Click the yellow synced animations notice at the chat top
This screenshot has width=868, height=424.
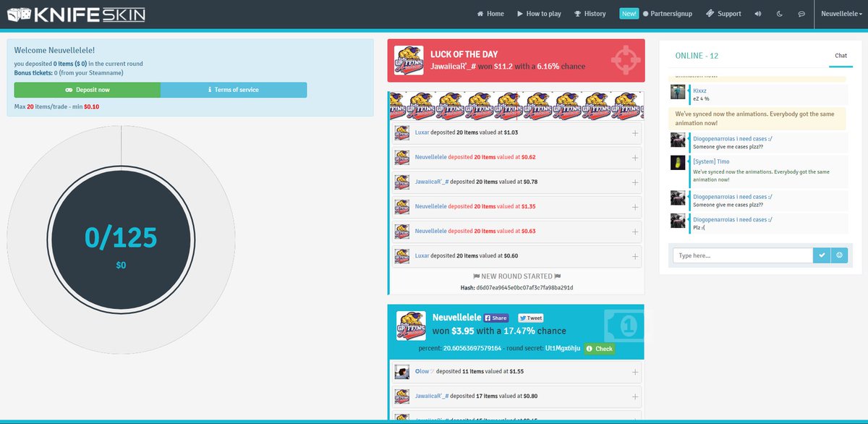tap(759, 119)
